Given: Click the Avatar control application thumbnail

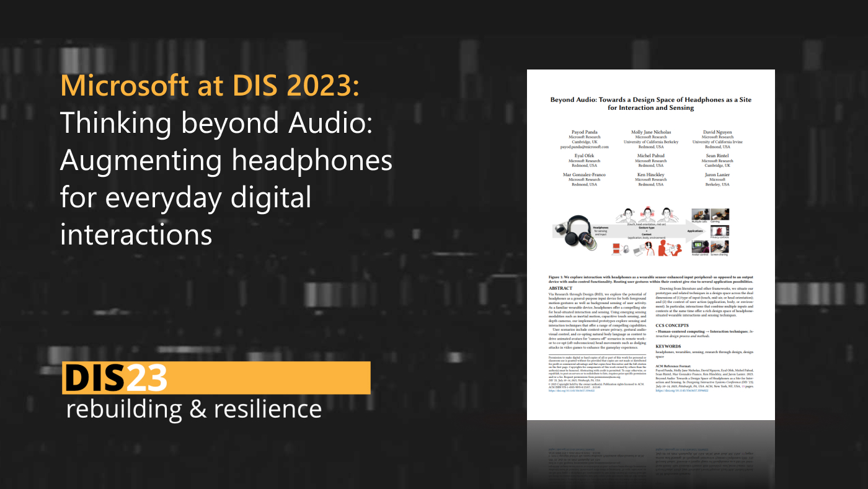Looking at the screenshot, I should coord(699,247).
